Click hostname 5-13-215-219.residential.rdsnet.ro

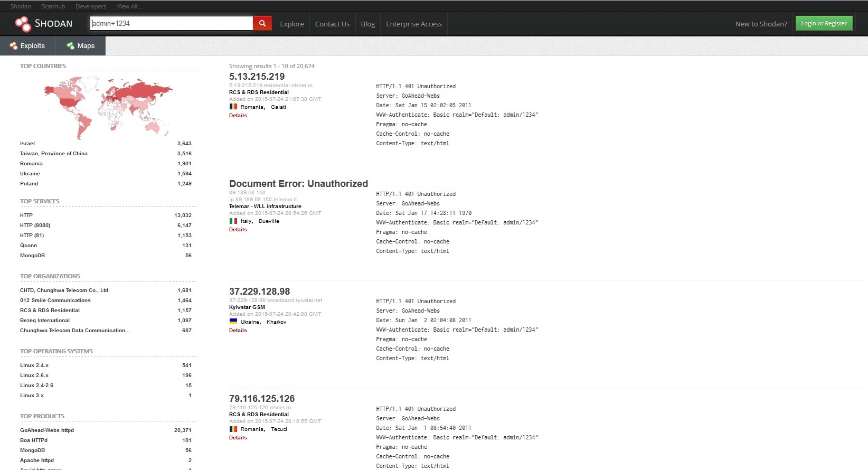click(271, 86)
